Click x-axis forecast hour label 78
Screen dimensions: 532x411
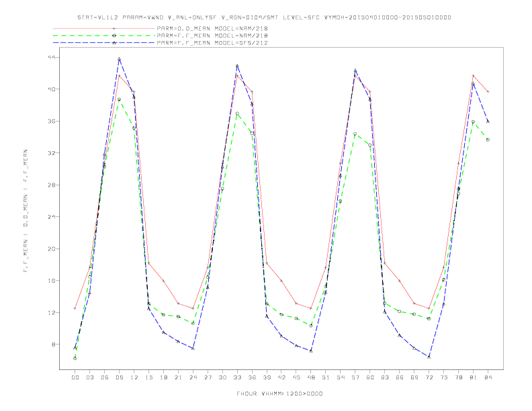tap(458, 377)
